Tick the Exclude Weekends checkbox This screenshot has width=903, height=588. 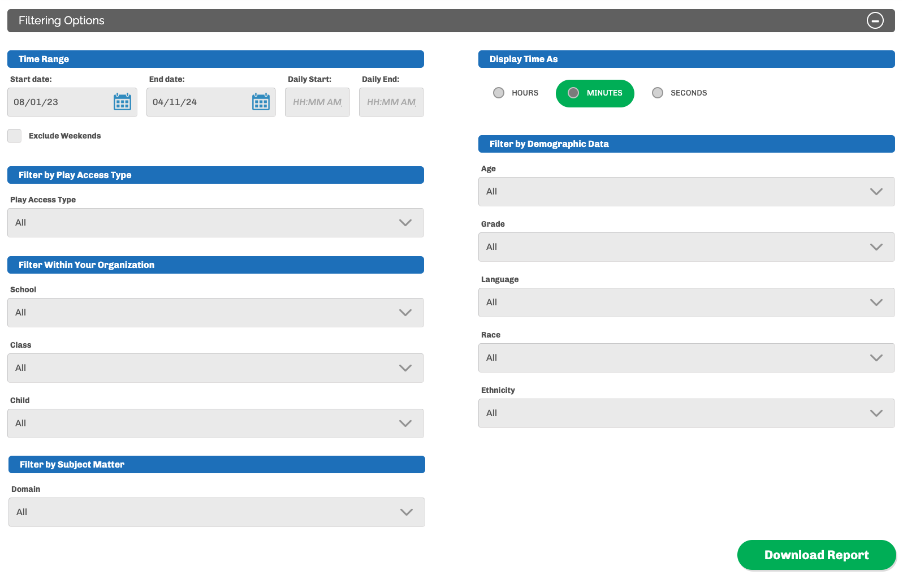click(x=15, y=136)
